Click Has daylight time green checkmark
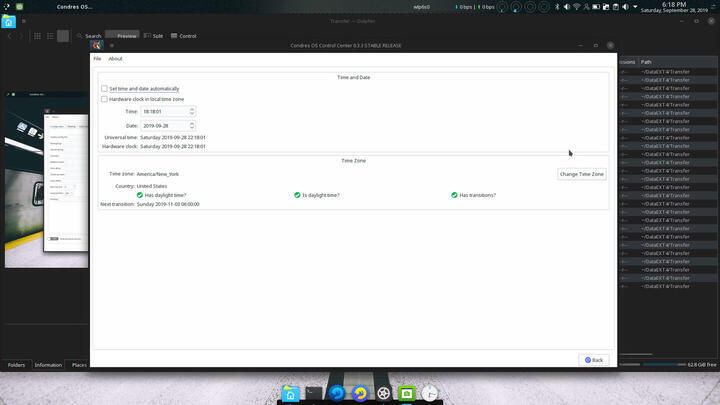720x405 pixels. (x=140, y=195)
